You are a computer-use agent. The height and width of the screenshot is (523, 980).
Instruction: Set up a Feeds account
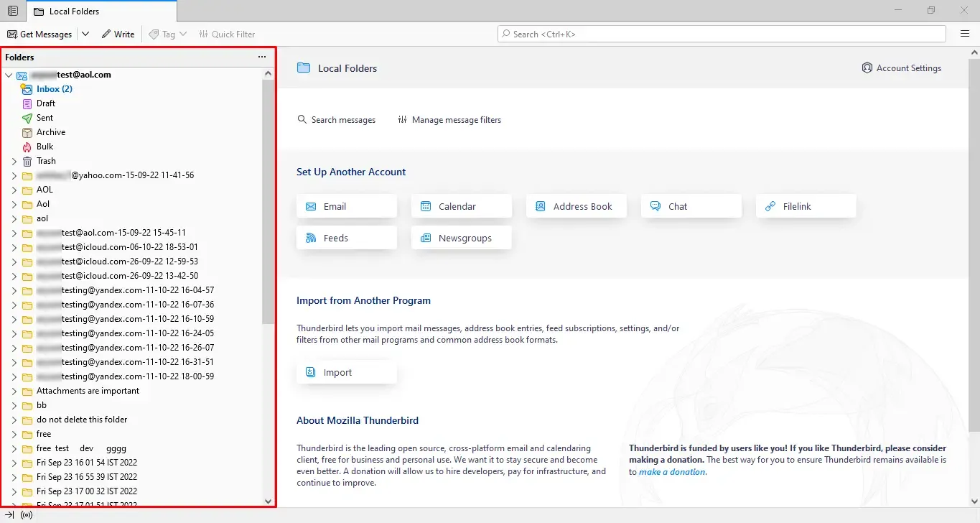(347, 238)
